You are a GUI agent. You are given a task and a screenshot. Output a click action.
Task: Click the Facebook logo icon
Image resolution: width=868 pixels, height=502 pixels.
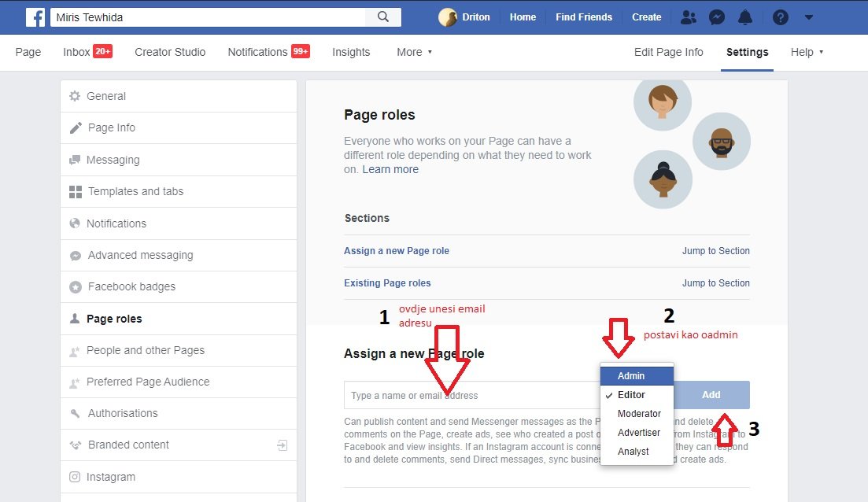[x=35, y=17]
